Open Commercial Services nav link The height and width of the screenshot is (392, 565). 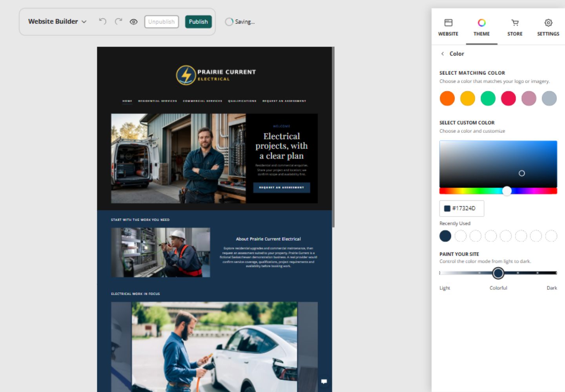tap(202, 101)
